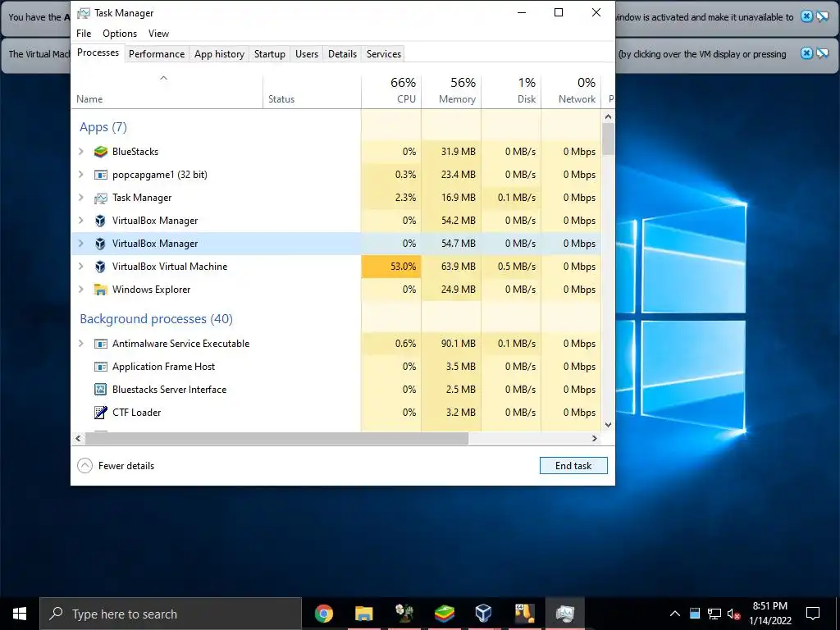Click the Status column header
The height and width of the screenshot is (630, 840).
pyautogui.click(x=313, y=90)
